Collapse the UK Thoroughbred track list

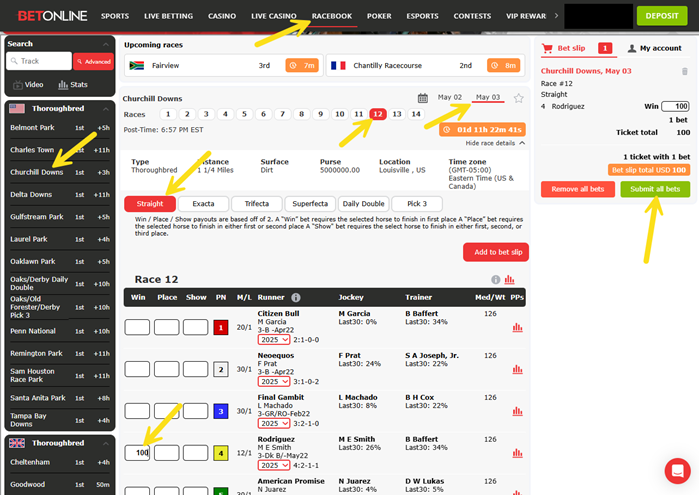tap(106, 443)
